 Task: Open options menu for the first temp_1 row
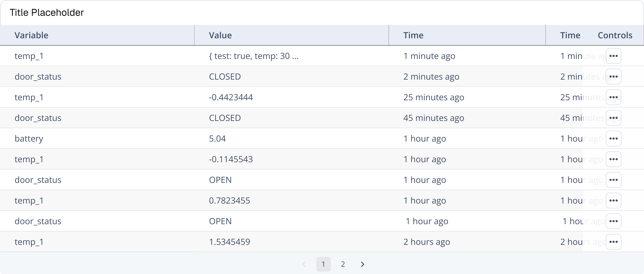coord(613,56)
